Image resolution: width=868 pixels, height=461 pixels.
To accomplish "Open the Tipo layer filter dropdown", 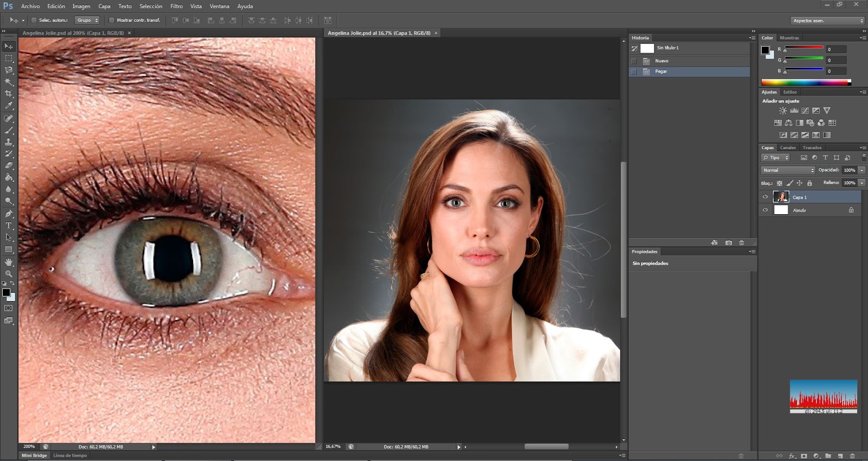I will tap(776, 158).
